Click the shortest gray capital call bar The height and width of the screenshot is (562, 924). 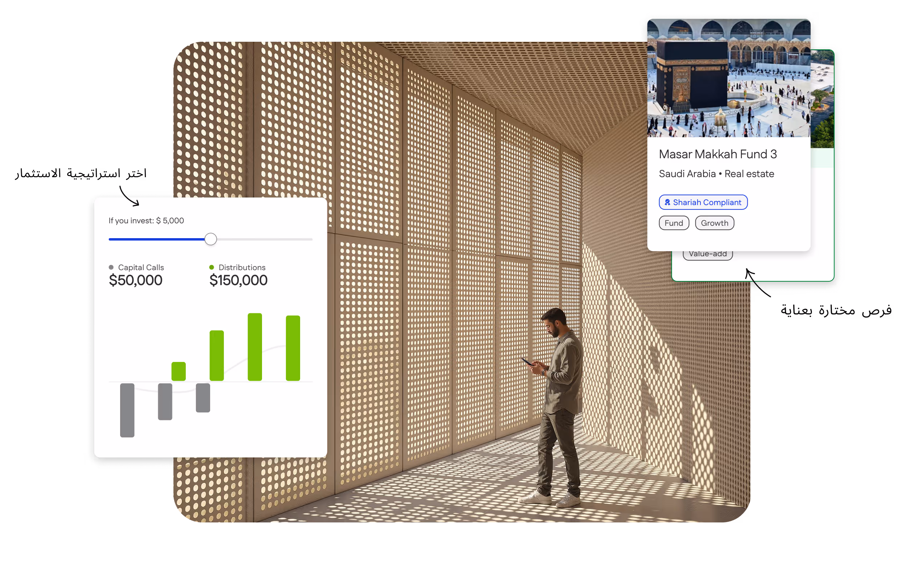click(x=203, y=397)
